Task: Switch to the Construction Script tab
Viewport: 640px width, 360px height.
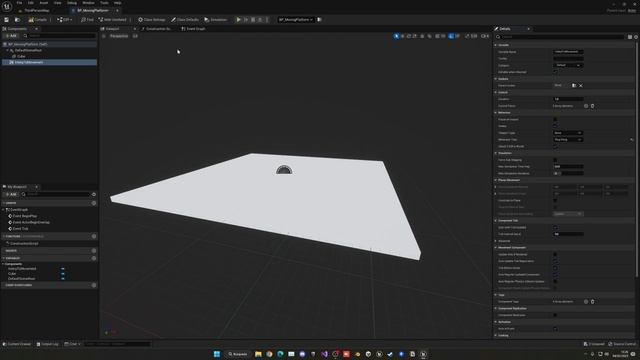Action: [157, 29]
